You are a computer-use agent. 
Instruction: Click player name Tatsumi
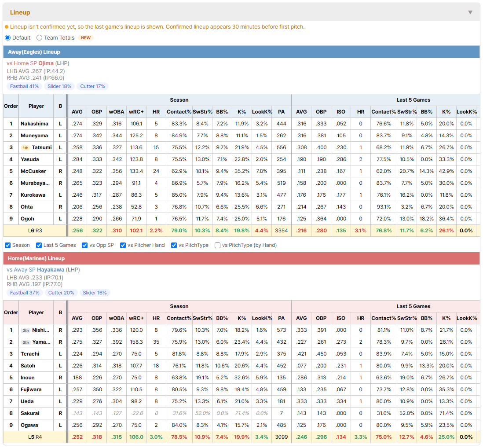pos(42,147)
